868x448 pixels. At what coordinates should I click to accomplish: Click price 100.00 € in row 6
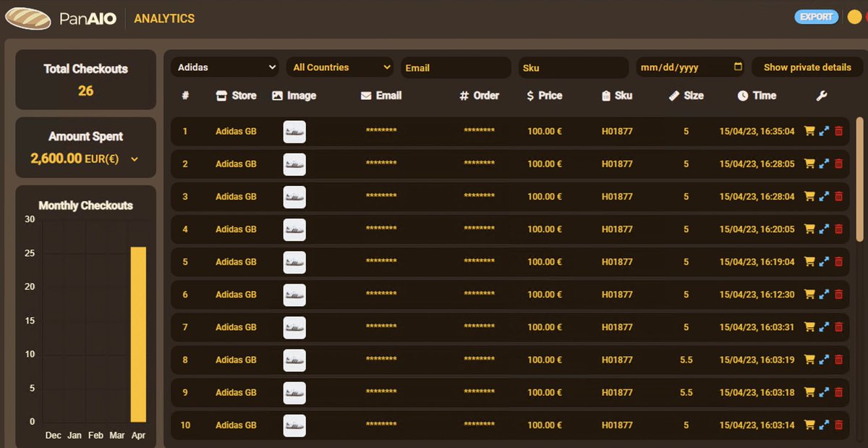(x=544, y=295)
